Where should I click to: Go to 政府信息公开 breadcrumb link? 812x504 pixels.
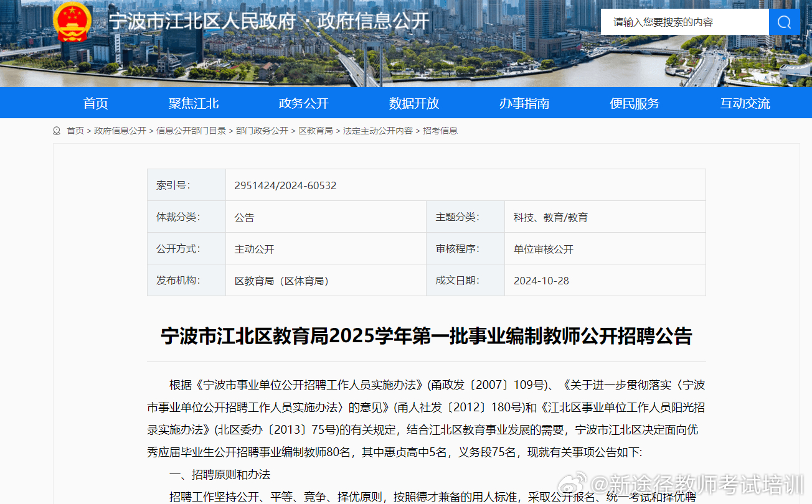pos(120,131)
